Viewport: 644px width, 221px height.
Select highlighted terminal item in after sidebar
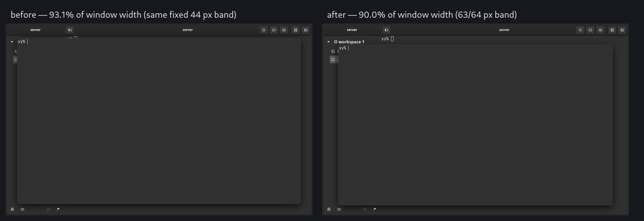coord(334,60)
